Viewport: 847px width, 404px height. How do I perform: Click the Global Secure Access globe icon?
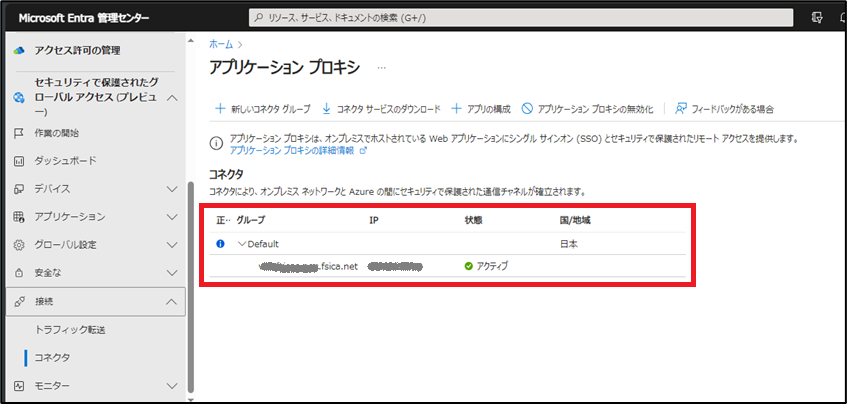(19, 98)
